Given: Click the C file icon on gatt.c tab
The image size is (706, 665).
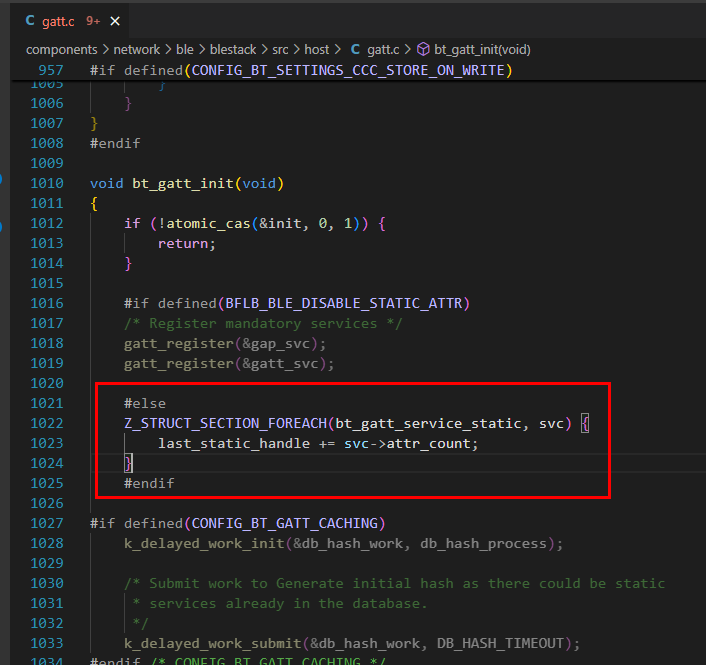Looking at the screenshot, I should pos(30,21).
